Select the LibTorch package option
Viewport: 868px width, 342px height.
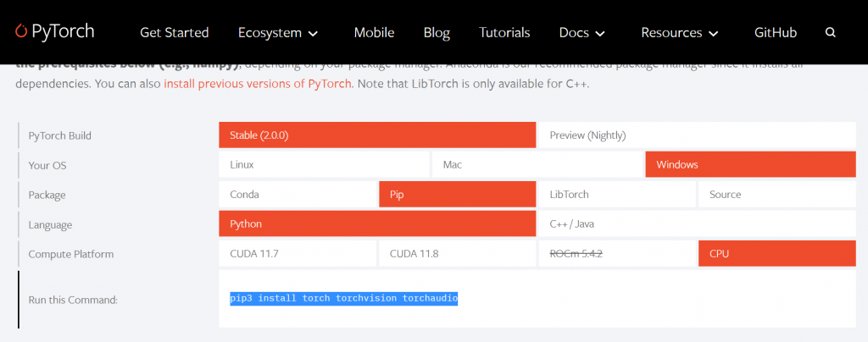coord(617,195)
